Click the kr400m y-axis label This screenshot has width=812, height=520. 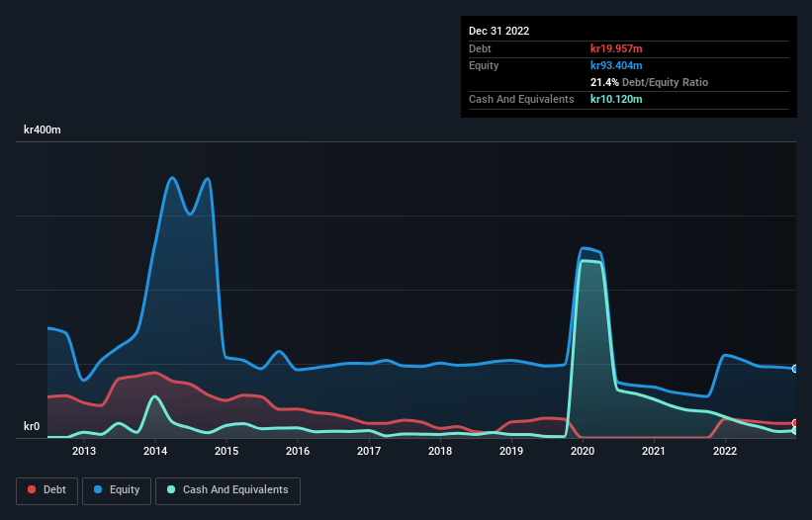[x=42, y=130]
